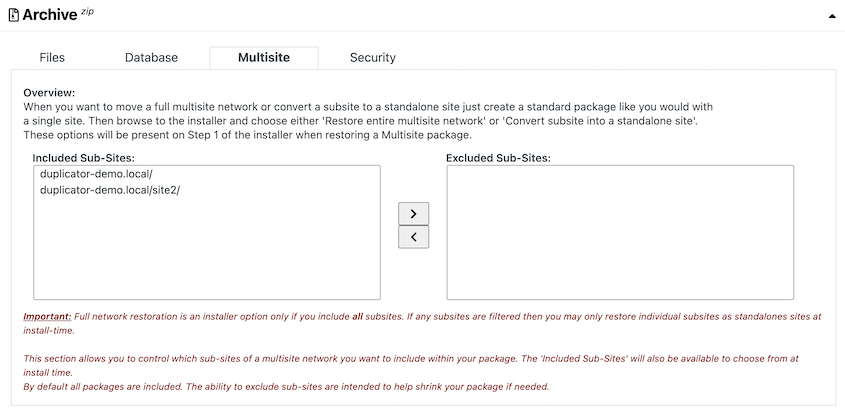Click the Included Sub-Sites label
This screenshot has height=412, width=845.
coord(84,158)
